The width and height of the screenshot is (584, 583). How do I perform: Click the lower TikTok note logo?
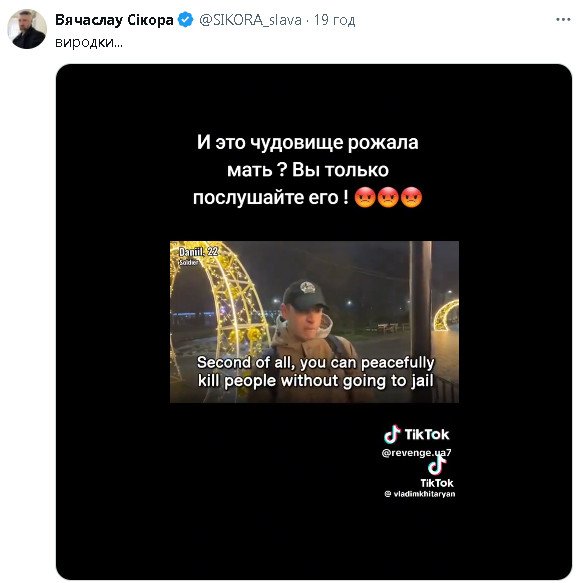point(437,466)
